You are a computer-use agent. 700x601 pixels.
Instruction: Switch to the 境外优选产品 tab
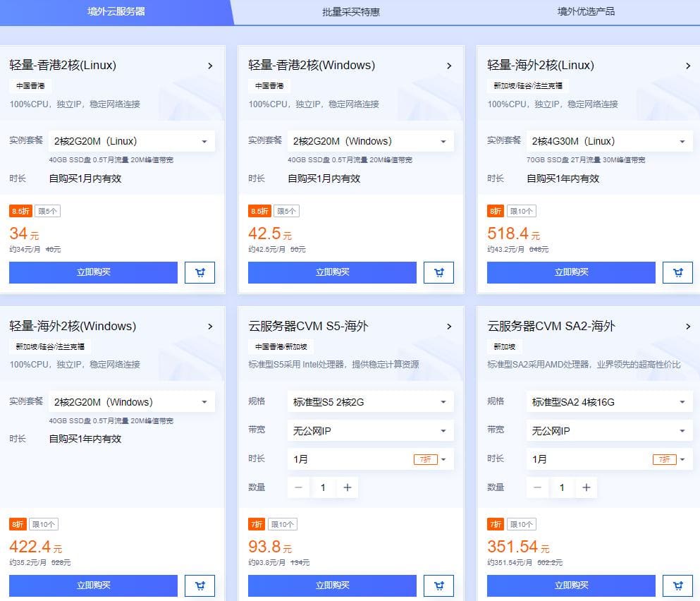pyautogui.click(x=584, y=12)
